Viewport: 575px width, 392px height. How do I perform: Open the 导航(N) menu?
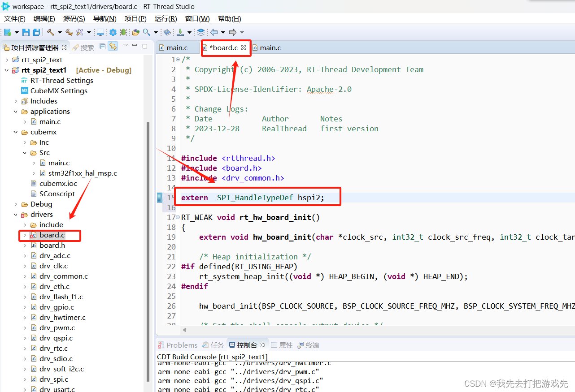(x=105, y=18)
